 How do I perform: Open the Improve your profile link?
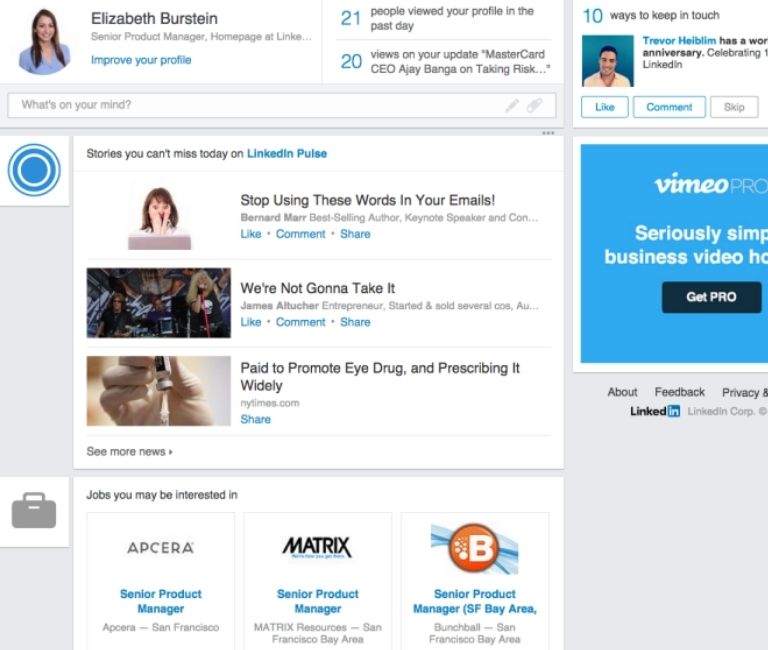click(x=141, y=60)
